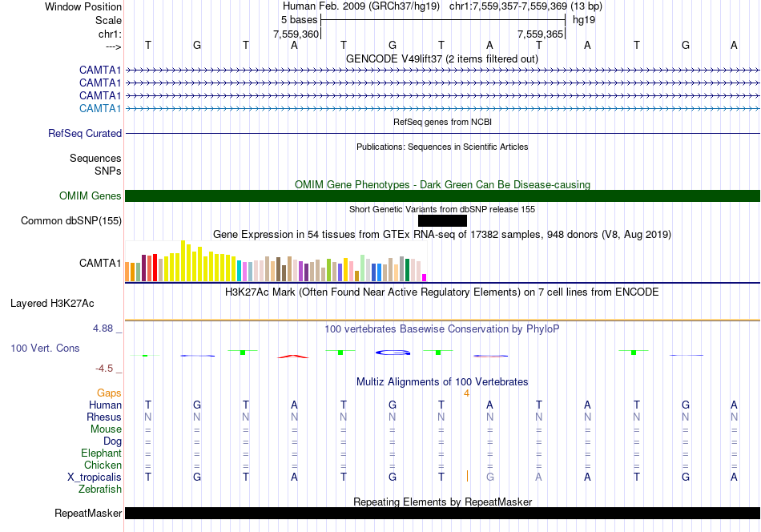
Task: Click the black RepeatMasker element bar
Action: [442, 513]
